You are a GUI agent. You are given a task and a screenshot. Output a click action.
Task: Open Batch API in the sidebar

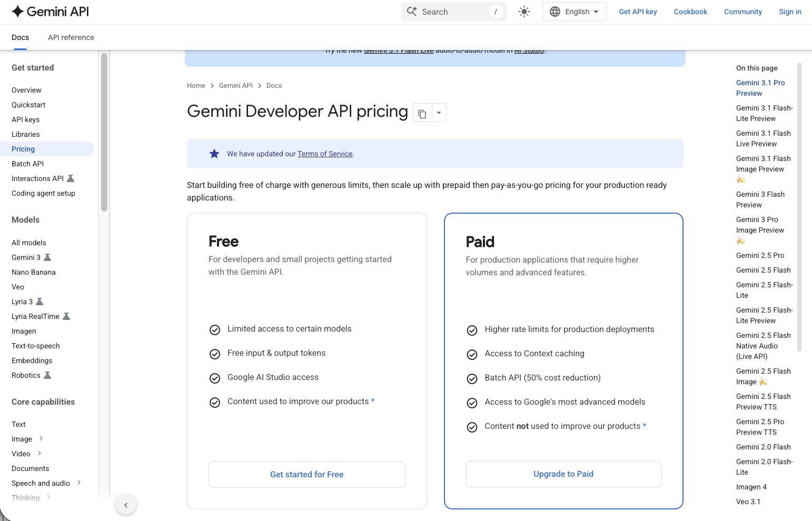point(27,164)
